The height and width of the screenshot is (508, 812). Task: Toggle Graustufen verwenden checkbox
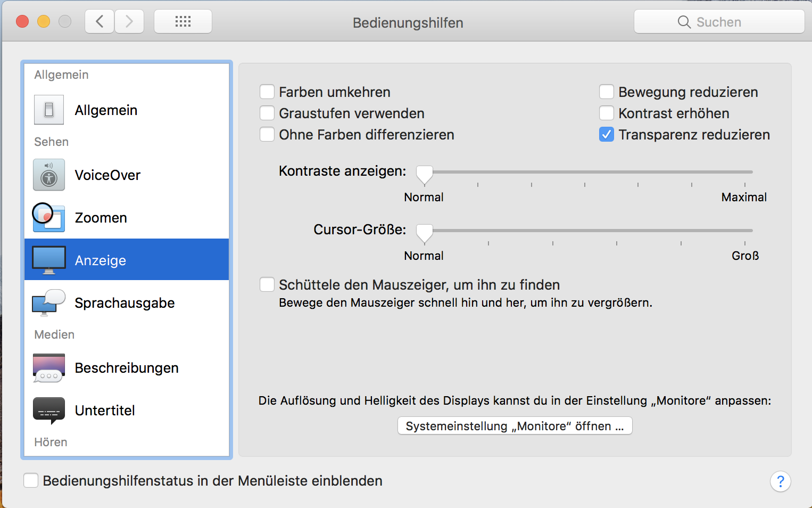pos(267,113)
